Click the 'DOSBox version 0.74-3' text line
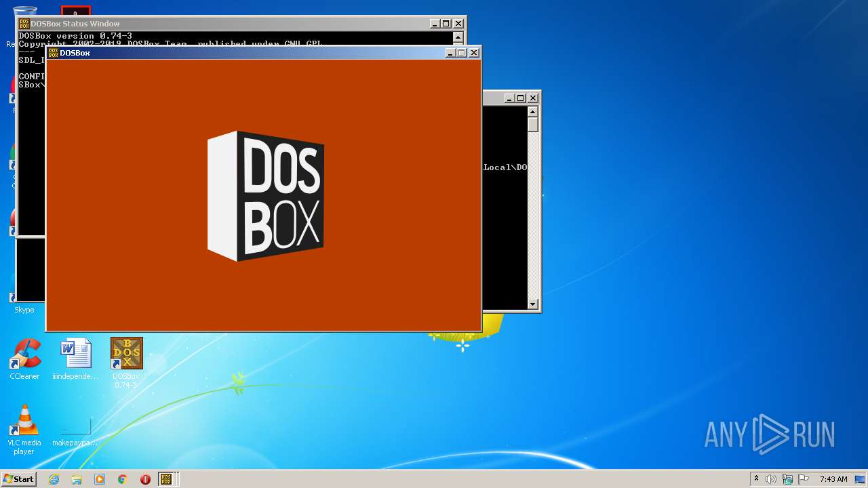Screen dimensions: 868x488 [x=75, y=35]
